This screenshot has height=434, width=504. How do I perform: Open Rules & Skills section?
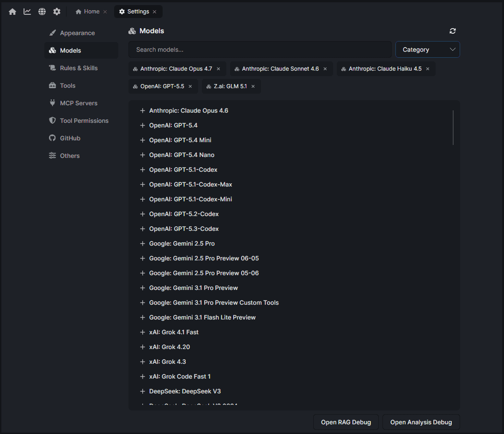[x=81, y=68]
